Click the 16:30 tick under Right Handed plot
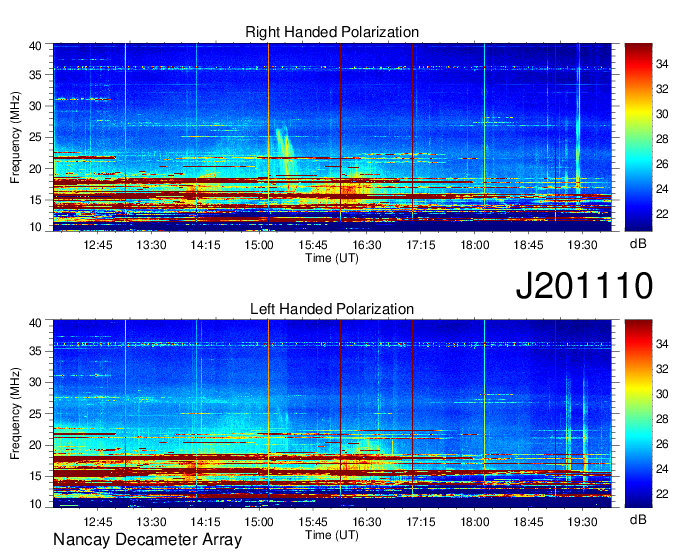 (x=367, y=245)
